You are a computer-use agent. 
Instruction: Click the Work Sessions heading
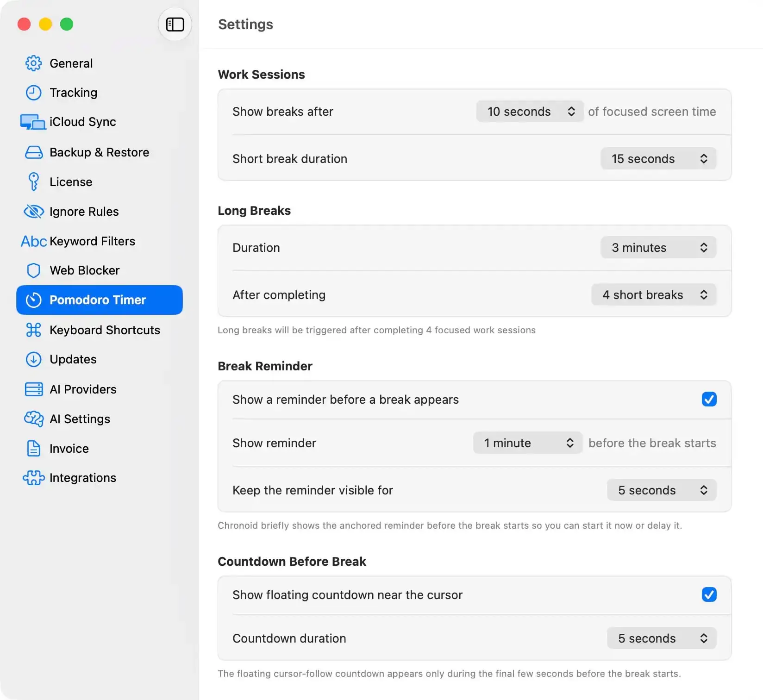coord(261,75)
